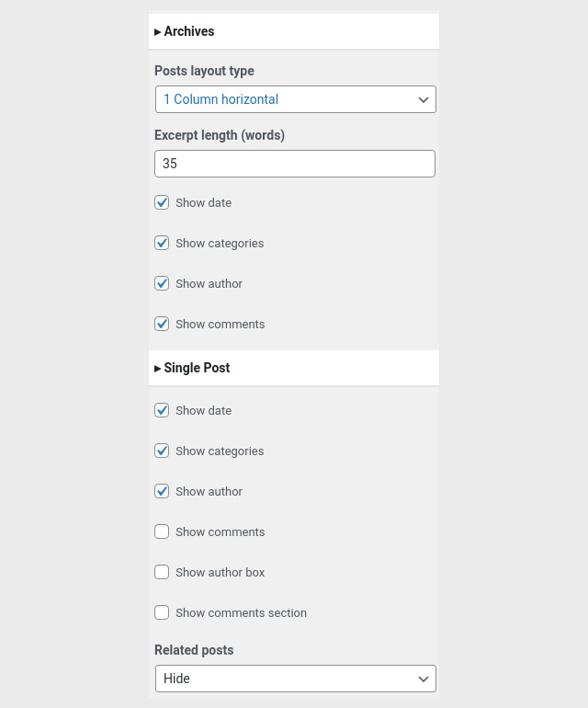Open the Posts layout type dropdown
Screen dimensions: 588x708
click(296, 99)
